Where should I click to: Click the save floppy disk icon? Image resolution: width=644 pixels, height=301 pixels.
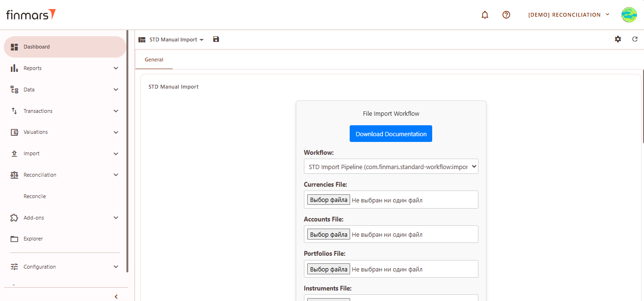[216, 40]
